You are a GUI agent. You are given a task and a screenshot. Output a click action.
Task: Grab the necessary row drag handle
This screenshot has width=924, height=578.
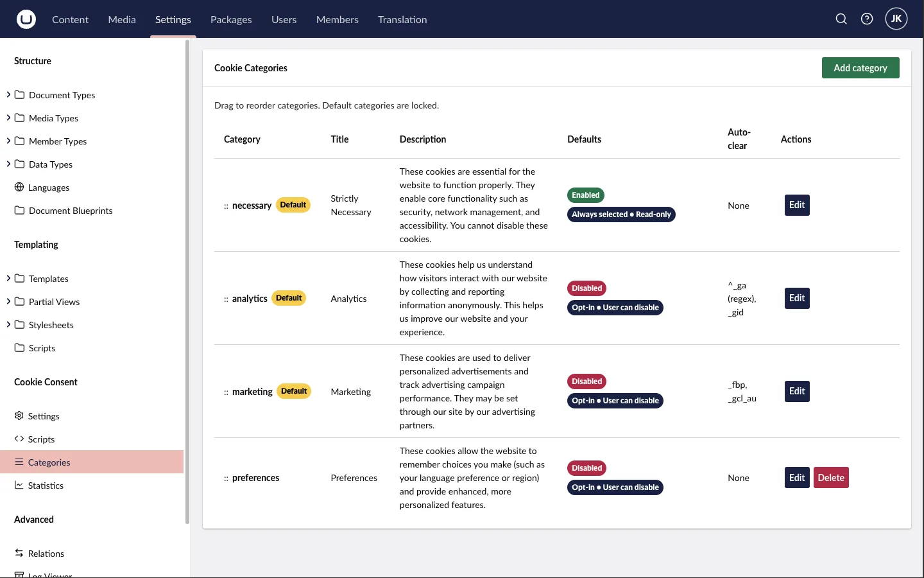226,206
